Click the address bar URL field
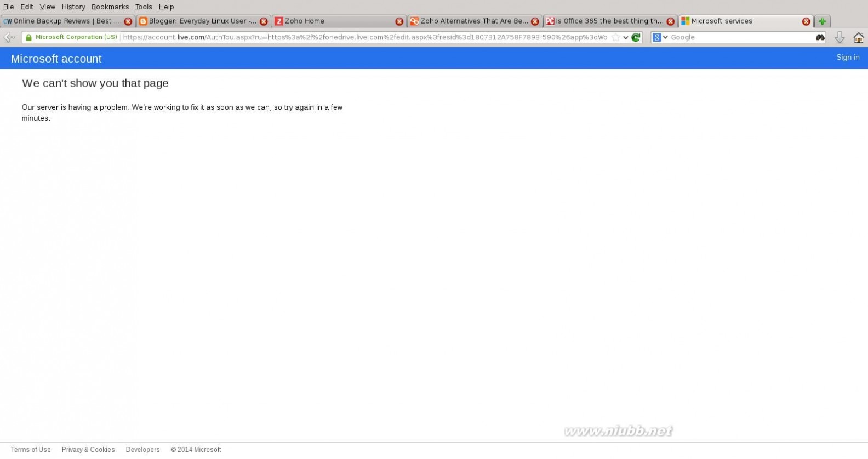Image resolution: width=868 pixels, height=459 pixels. tap(364, 37)
